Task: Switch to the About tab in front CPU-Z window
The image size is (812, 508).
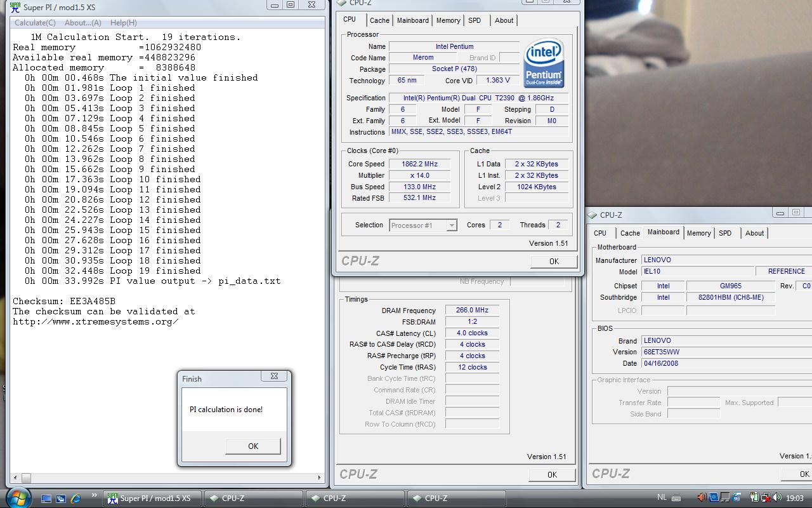Action: pyautogui.click(x=504, y=20)
